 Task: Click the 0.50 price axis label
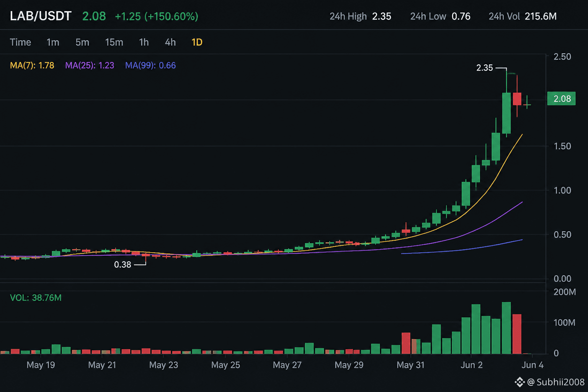[562, 234]
